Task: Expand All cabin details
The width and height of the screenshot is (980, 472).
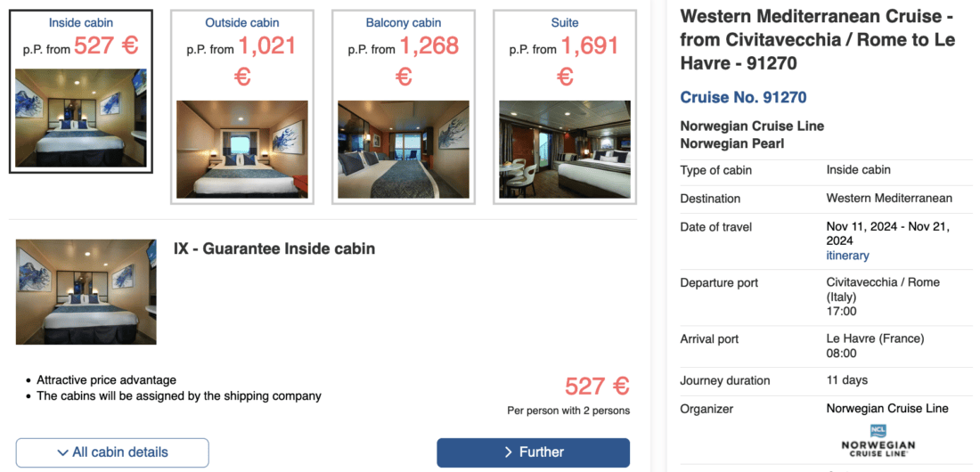Action: [x=112, y=452]
